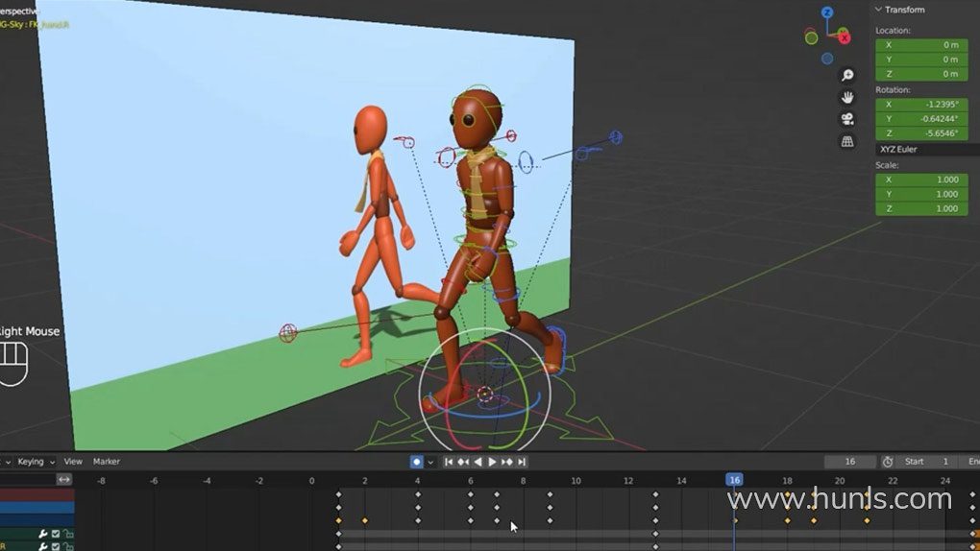
Task: Collapse the Transform panel
Action: point(878,10)
